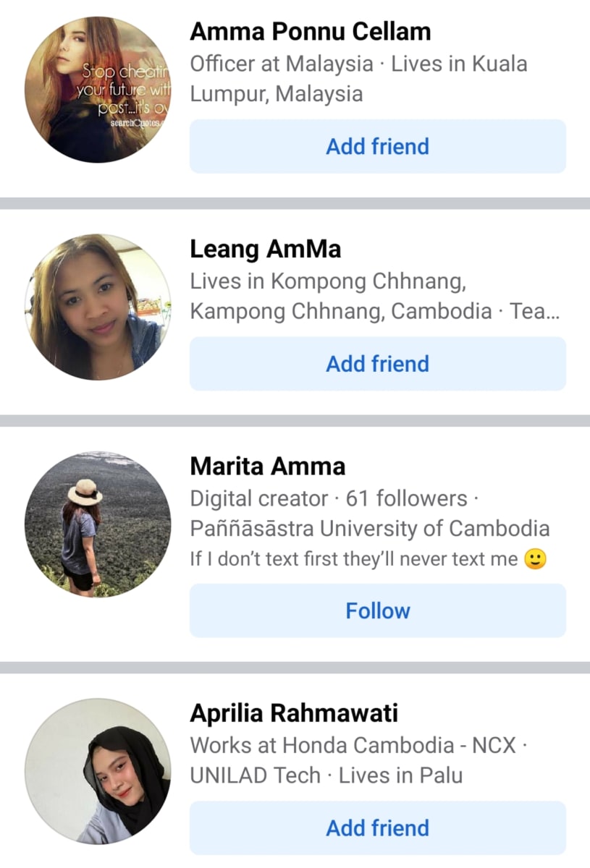Add Aprilia Rahmawati as friend
This screenshot has width=590, height=868.
tap(378, 828)
